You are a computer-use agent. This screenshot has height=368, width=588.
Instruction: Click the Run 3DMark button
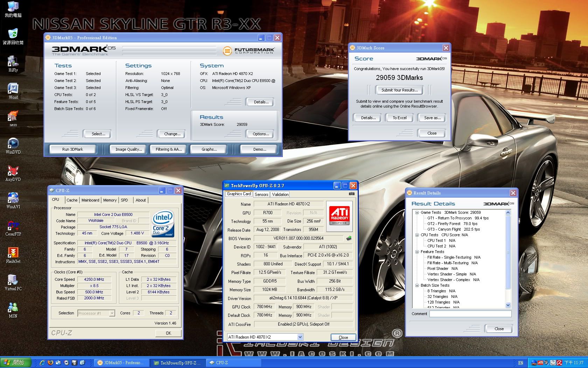click(72, 149)
